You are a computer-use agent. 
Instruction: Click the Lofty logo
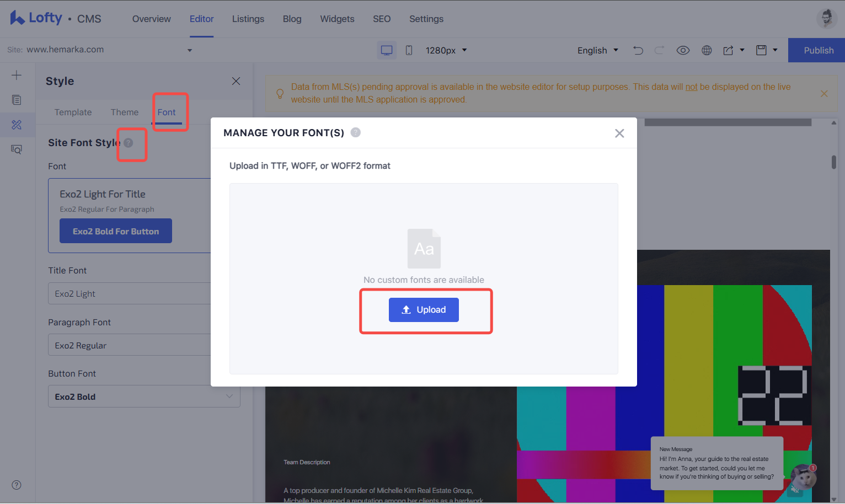[x=36, y=18]
